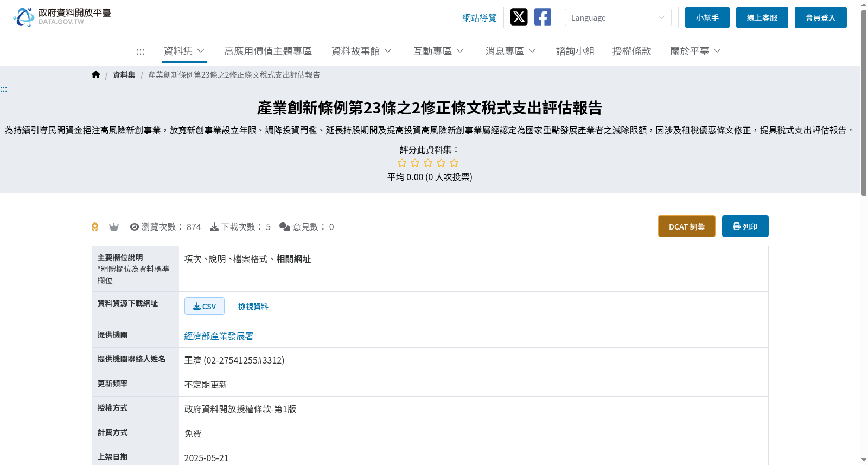
Task: Rate dataset with the third star
Action: [x=428, y=163]
